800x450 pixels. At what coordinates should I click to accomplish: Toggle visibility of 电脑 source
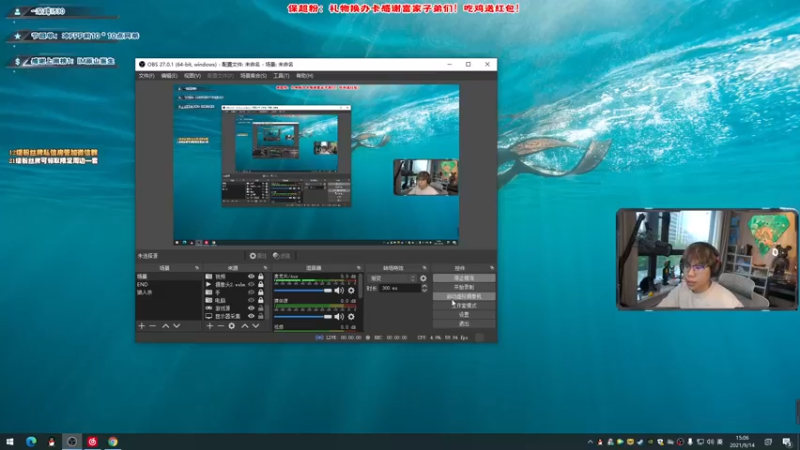(251, 300)
